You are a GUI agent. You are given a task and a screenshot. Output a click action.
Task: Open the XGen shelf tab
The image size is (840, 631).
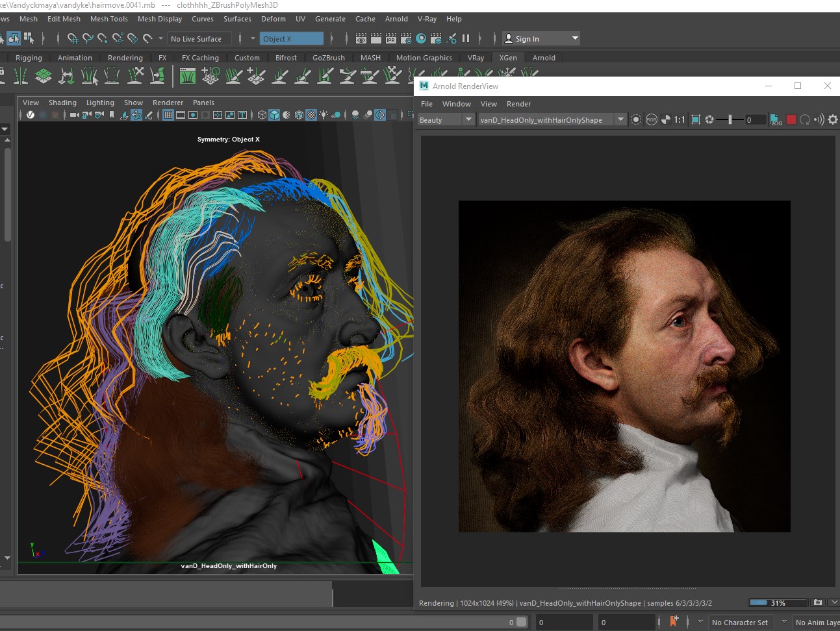(x=508, y=58)
